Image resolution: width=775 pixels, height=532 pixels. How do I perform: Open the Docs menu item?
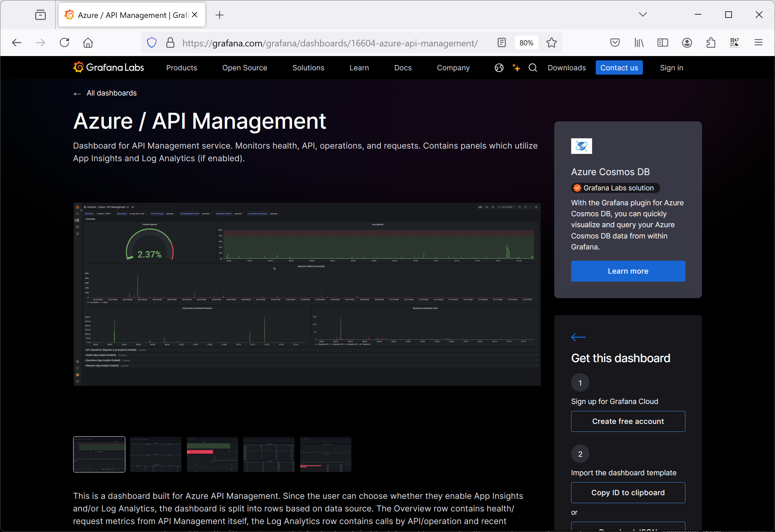403,68
